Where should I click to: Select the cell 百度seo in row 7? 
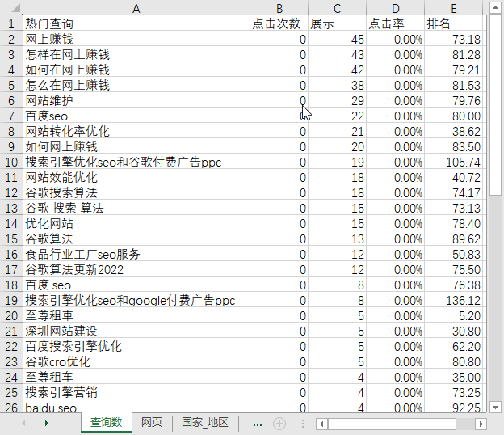136,116
